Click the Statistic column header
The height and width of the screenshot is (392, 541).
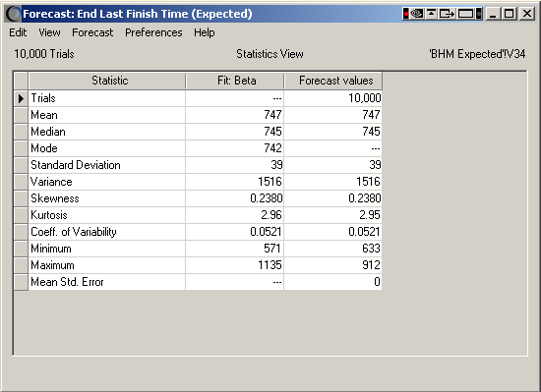107,81
